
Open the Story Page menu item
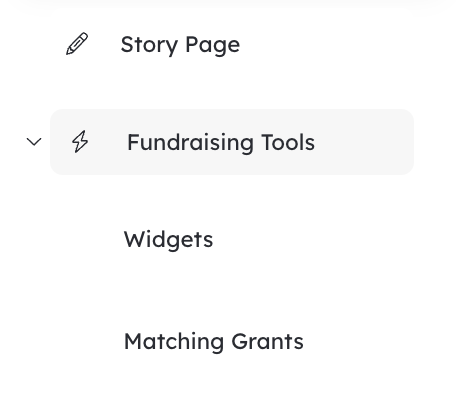pos(180,45)
